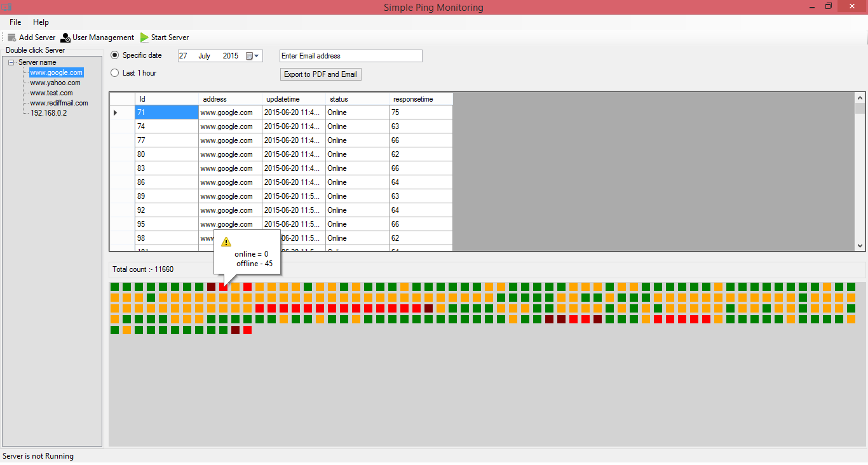Click the Enter Email address field
This screenshot has height=465, width=868.
pyautogui.click(x=351, y=56)
